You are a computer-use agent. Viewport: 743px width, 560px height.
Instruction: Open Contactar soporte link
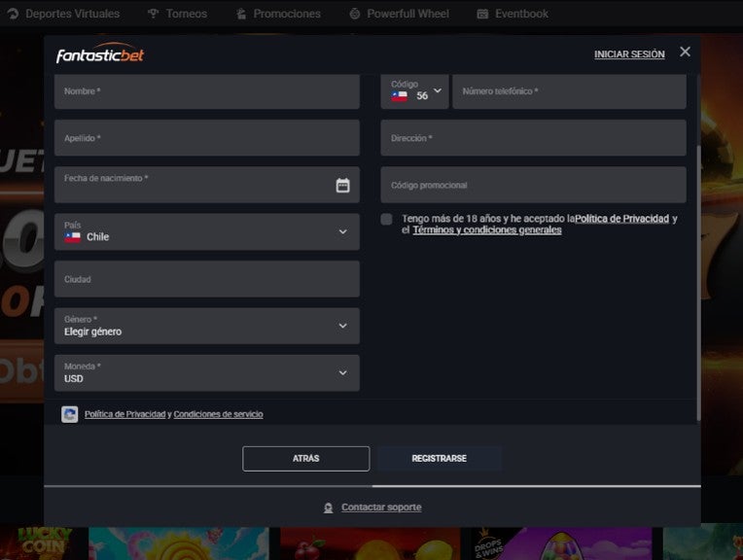coord(381,507)
